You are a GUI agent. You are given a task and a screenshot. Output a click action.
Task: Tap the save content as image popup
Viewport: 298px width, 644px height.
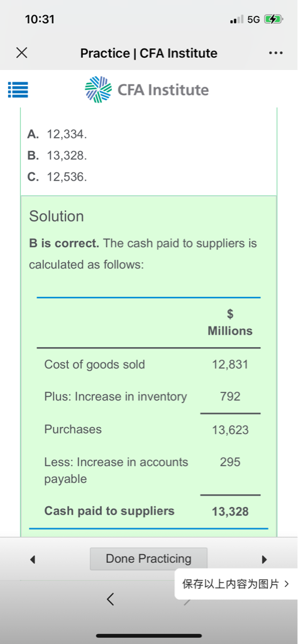(236, 584)
